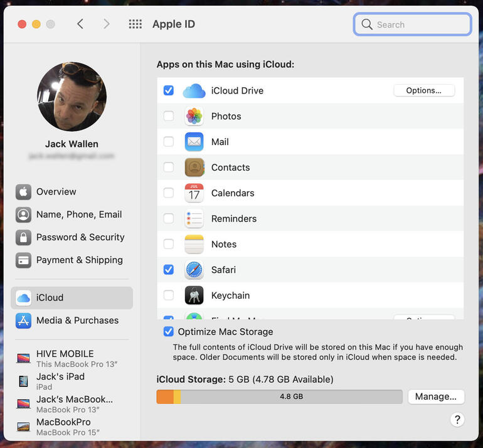Click the gray 4.8 GB storage bar segment
483x448 pixels.
[292, 397]
